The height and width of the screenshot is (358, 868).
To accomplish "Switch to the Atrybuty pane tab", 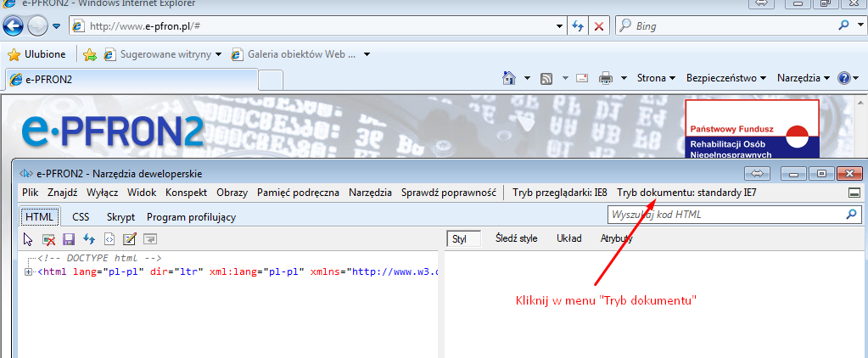I will [617, 239].
